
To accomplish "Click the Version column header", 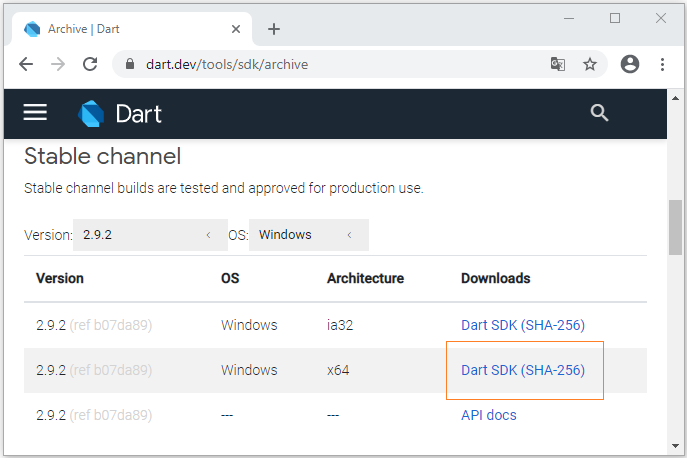I will 60,278.
